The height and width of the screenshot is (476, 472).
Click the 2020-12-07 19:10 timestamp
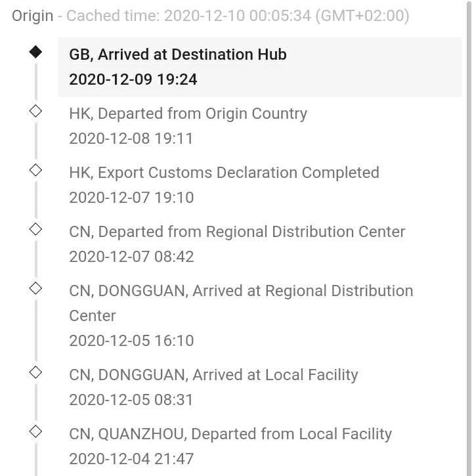(x=131, y=198)
